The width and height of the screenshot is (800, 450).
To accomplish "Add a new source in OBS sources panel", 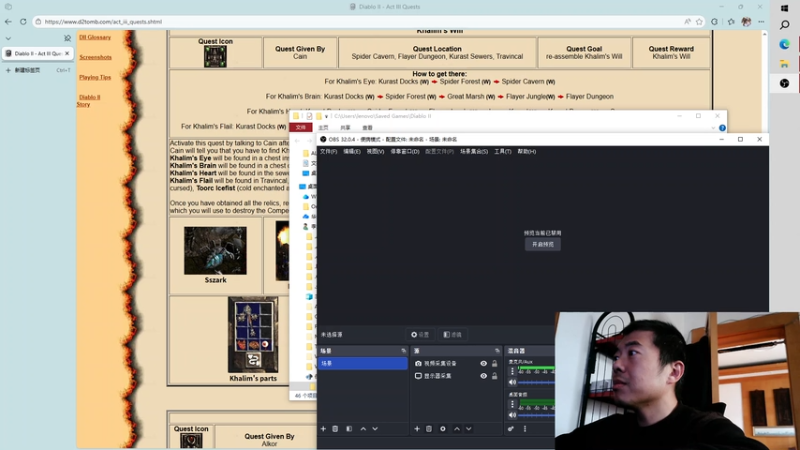I will (417, 429).
